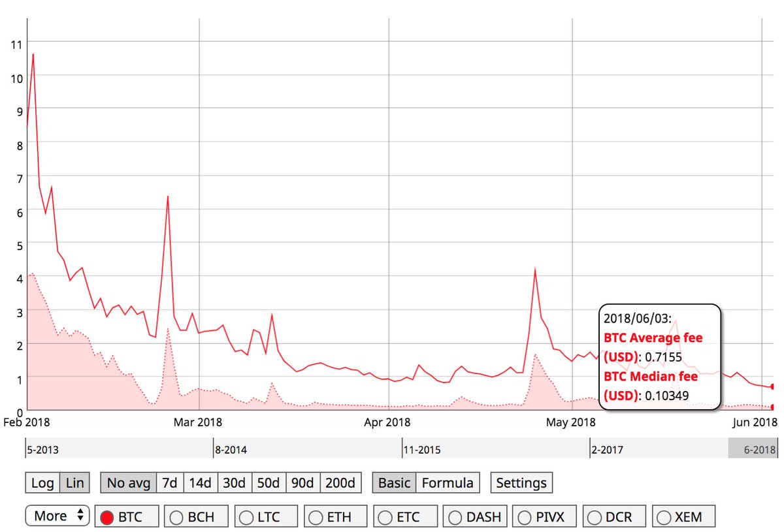Click the median fee endpoint dot
The image size is (784, 532).
click(x=773, y=407)
